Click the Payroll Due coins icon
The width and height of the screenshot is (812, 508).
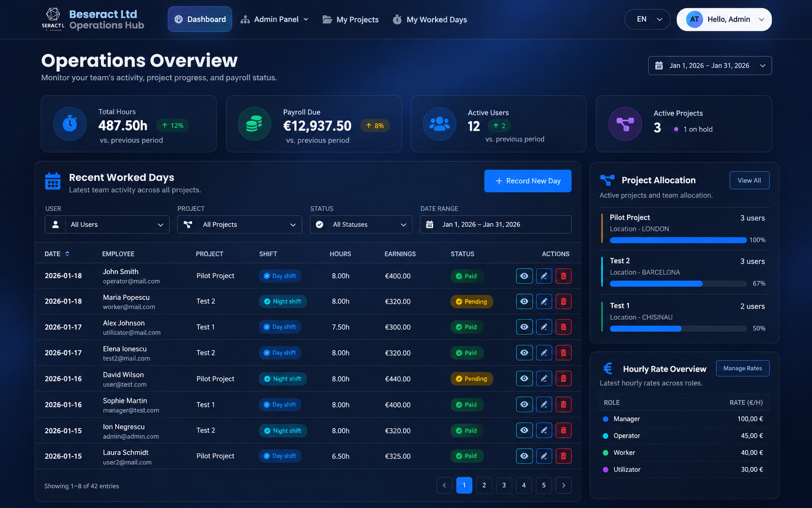pos(254,123)
